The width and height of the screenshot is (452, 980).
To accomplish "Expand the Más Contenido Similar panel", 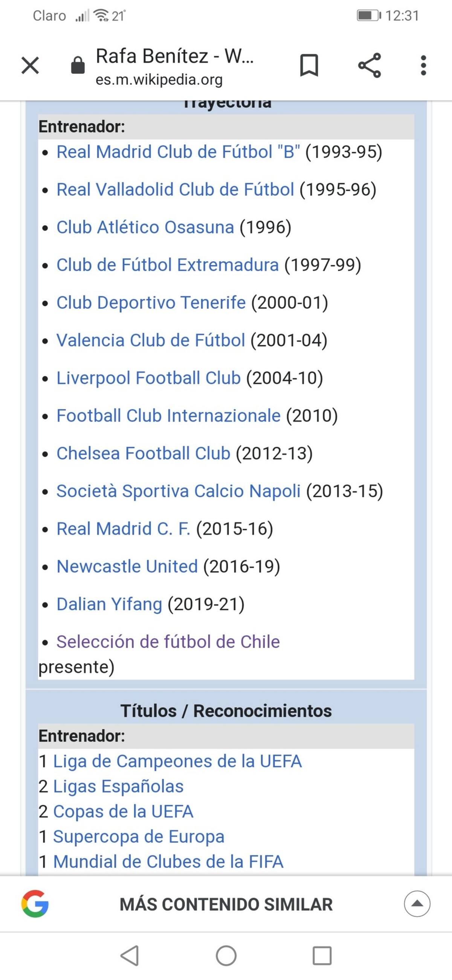I will pyautogui.click(x=417, y=904).
